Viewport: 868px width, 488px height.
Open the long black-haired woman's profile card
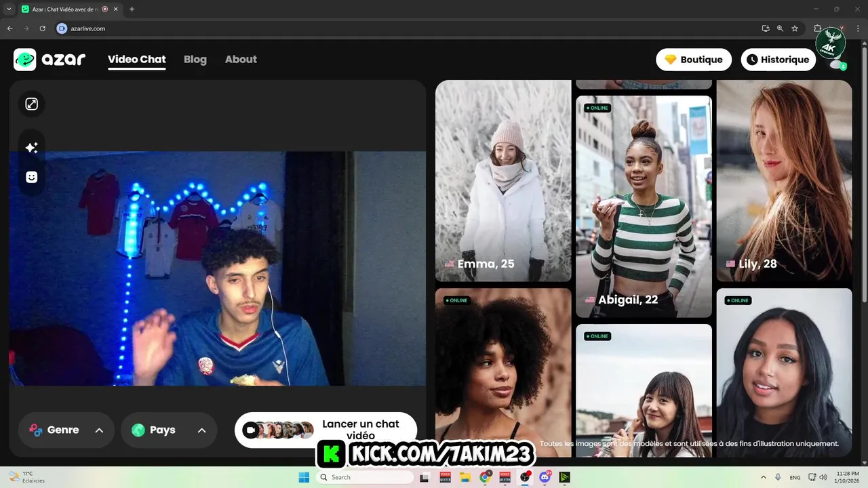click(x=784, y=373)
